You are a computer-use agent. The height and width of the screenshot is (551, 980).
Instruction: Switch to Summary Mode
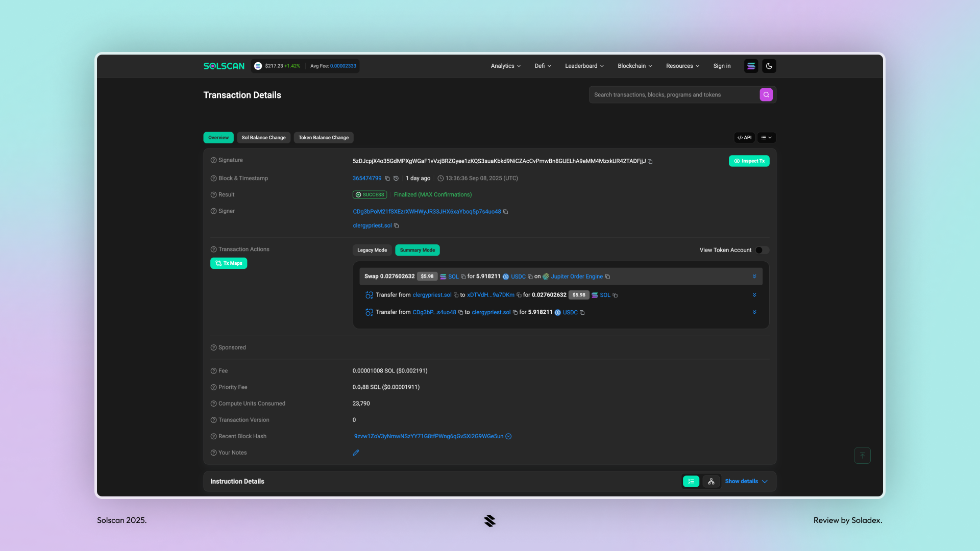(417, 250)
